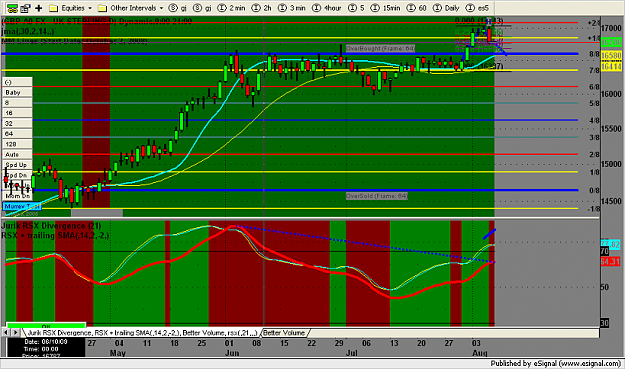The image size is (625, 369).
Task: Click the 15000 price axis label
Action: pyautogui.click(x=611, y=164)
